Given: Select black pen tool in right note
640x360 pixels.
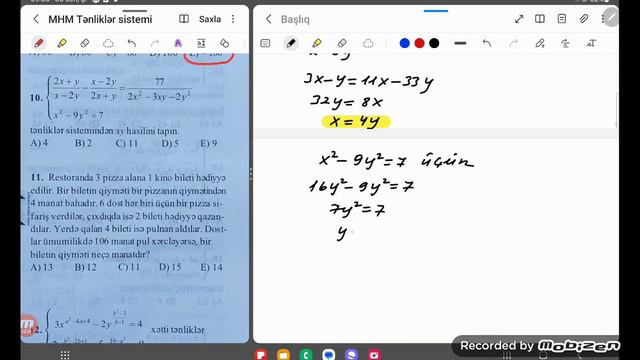Looking at the screenshot, I should (x=291, y=43).
